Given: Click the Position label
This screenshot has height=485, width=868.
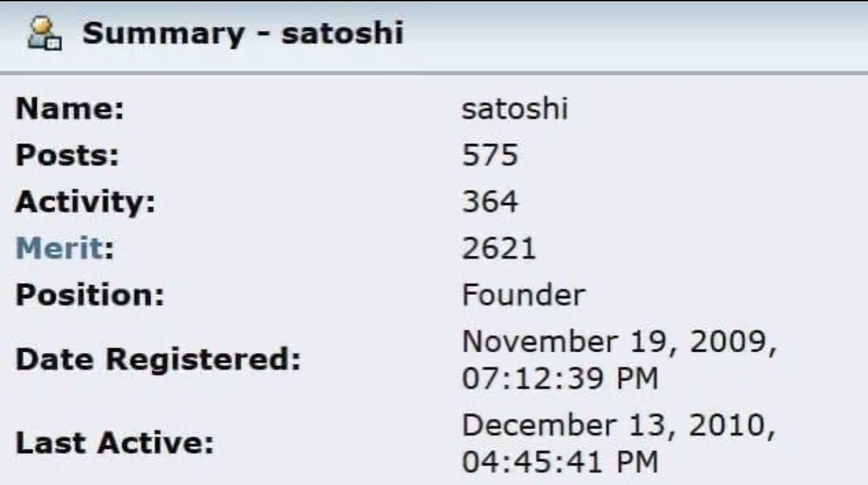Looking at the screenshot, I should coord(89,295).
